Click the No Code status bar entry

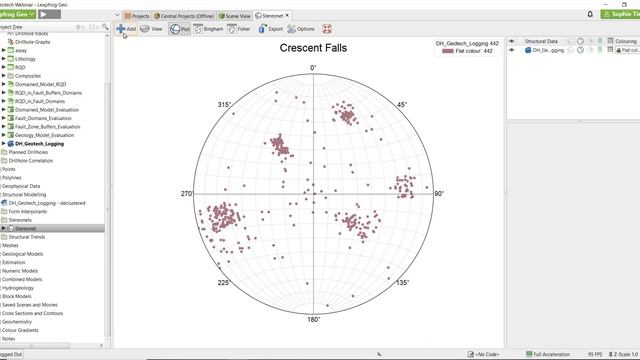coord(484,354)
